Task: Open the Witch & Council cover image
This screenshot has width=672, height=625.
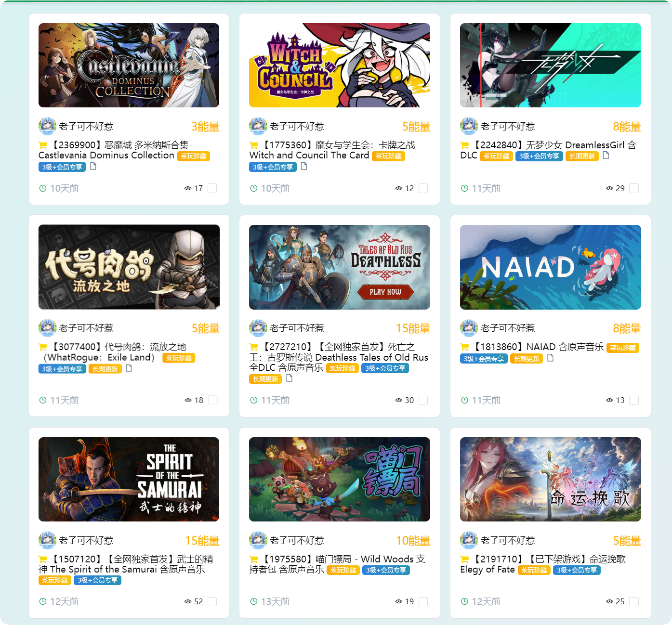Action: tap(340, 65)
